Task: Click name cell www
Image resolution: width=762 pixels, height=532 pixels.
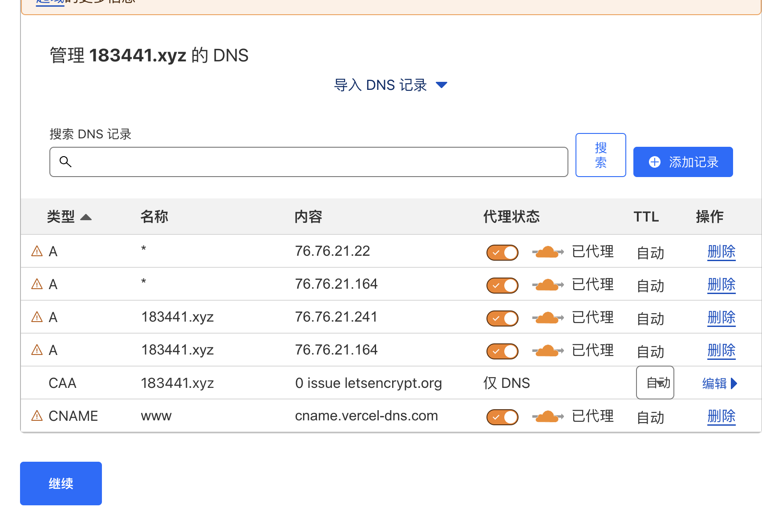Action: point(156,416)
